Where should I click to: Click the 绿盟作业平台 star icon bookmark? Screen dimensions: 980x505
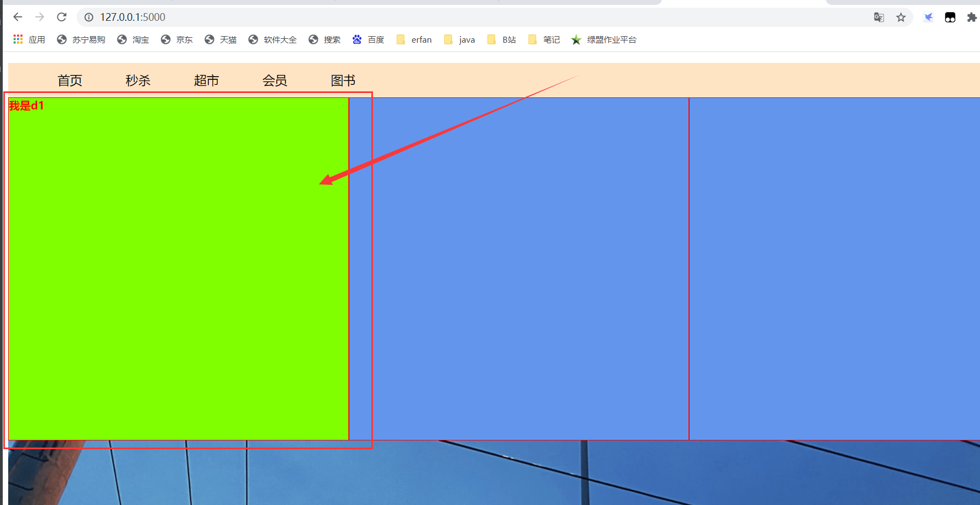coord(576,39)
